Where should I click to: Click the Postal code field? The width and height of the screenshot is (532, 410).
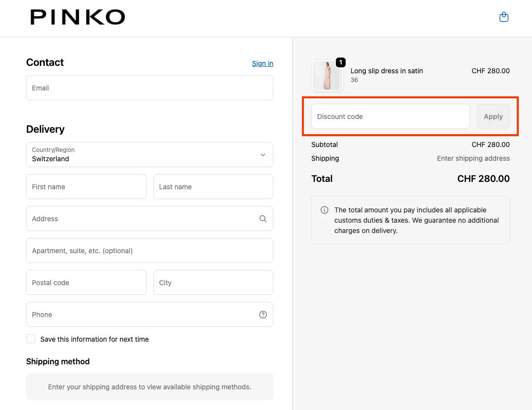click(x=86, y=282)
